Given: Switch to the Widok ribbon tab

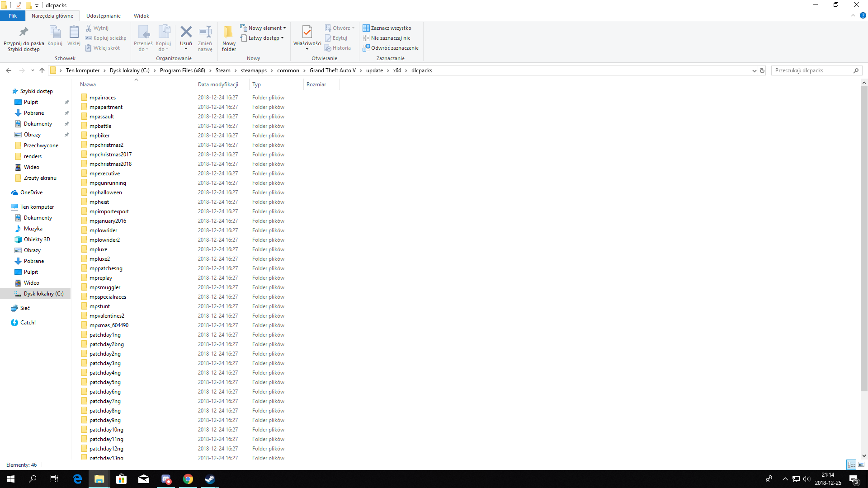Looking at the screenshot, I should [142, 15].
